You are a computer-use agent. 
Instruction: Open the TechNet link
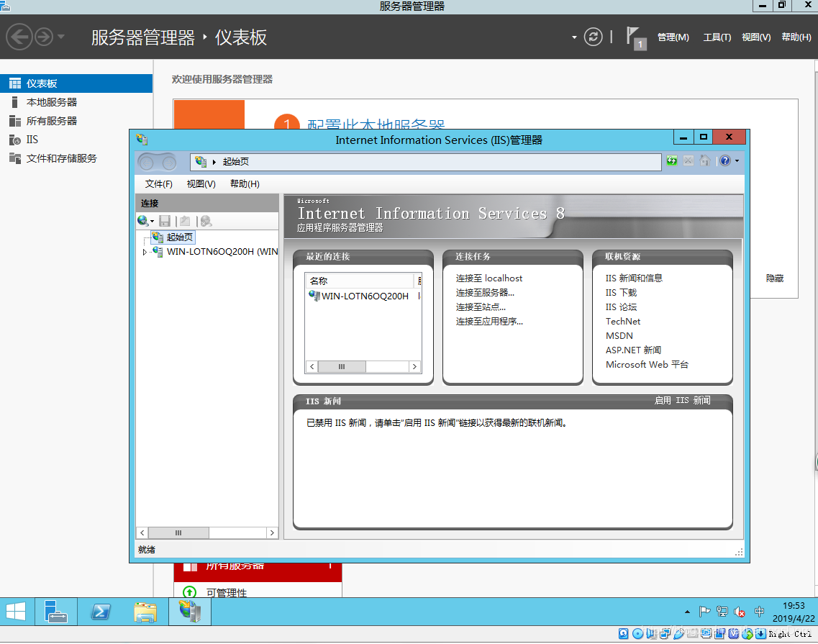click(x=623, y=322)
